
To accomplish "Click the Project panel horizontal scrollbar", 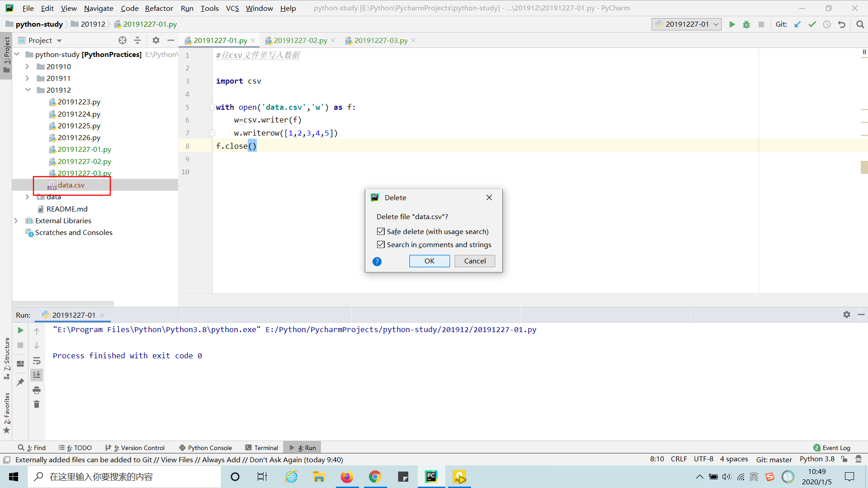I will tap(63, 303).
